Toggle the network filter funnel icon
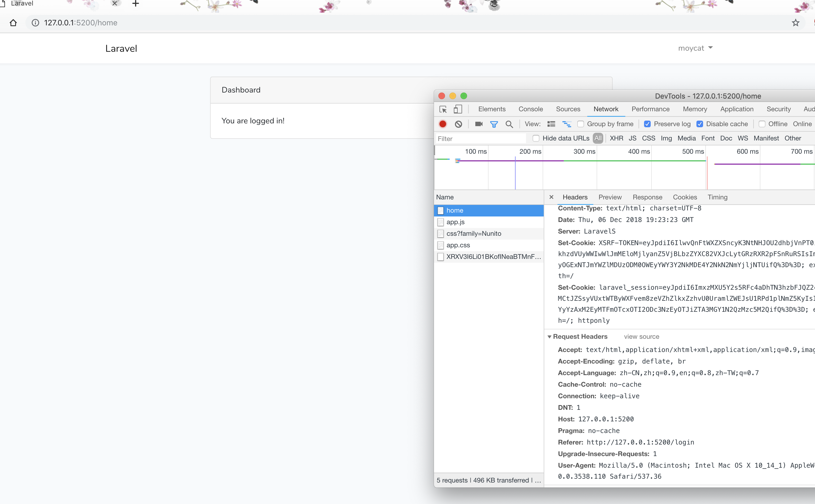This screenshot has width=815, height=504. [494, 124]
